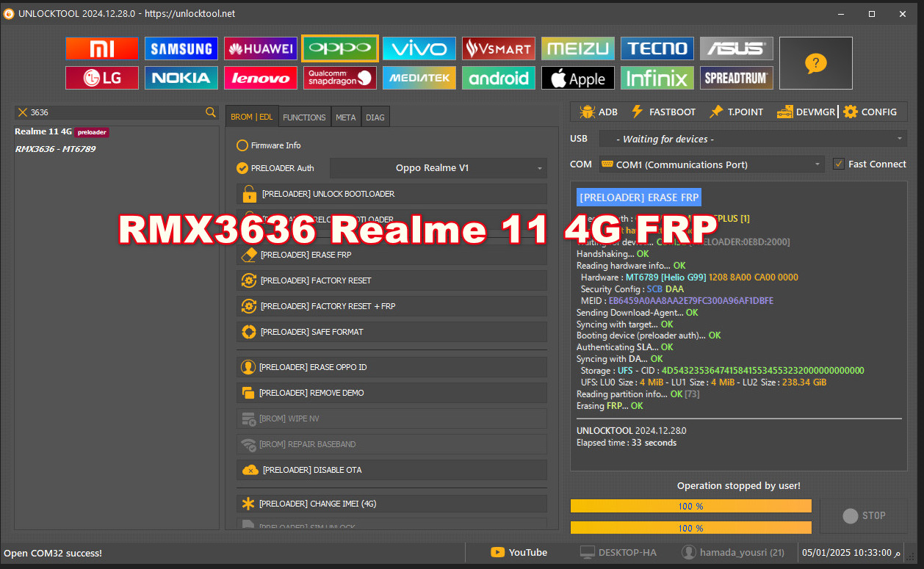924x569 pixels.
Task: Click the 100% progress bar
Action: (x=690, y=506)
